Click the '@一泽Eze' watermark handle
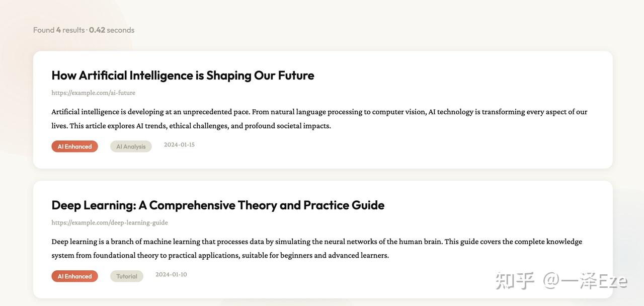Viewport: 644px width, 306px height. (x=585, y=281)
